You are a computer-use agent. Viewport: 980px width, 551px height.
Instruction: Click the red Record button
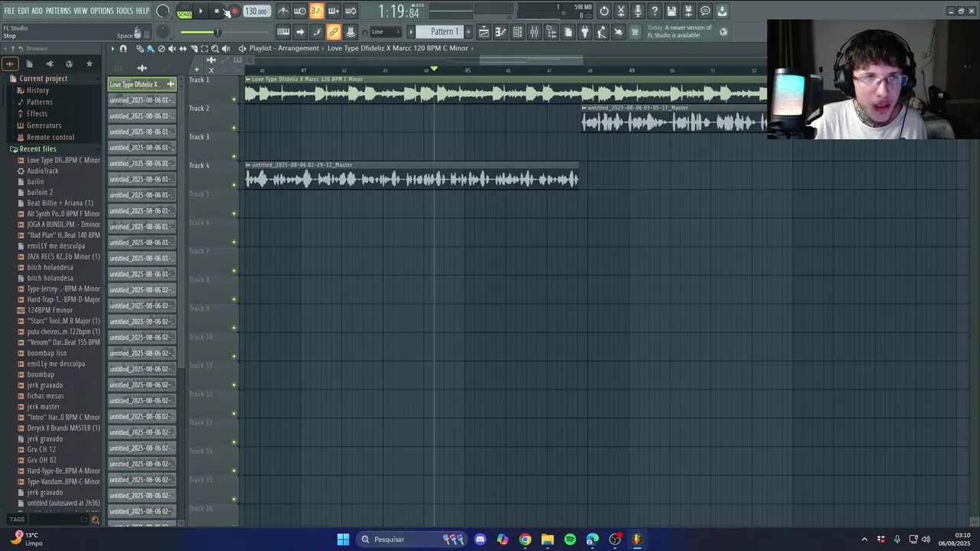pos(234,11)
